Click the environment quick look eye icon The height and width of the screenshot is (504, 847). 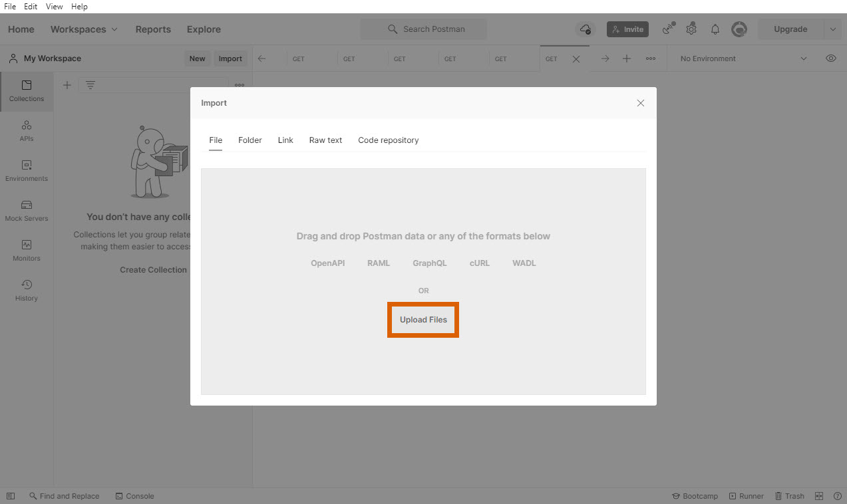(831, 59)
